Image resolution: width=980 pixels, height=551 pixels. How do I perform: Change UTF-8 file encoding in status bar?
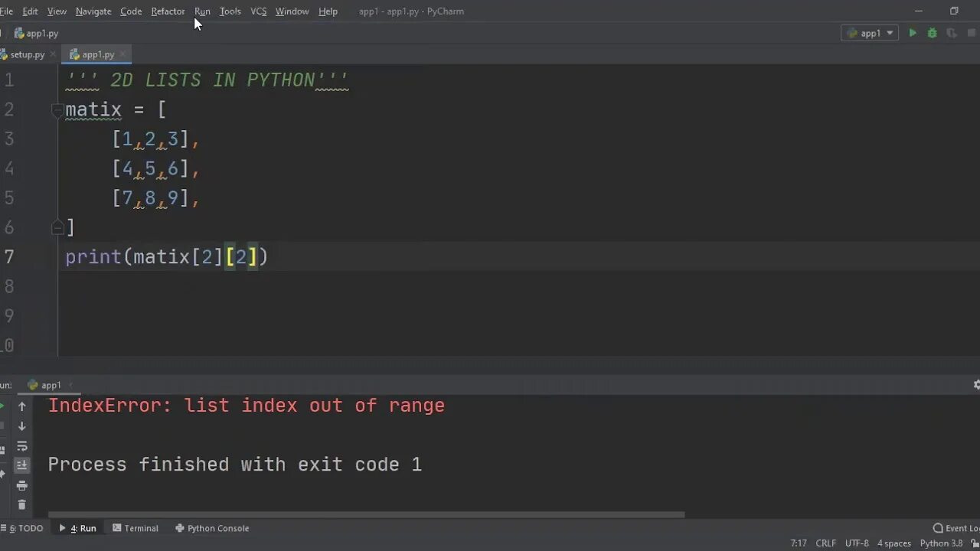tap(857, 543)
